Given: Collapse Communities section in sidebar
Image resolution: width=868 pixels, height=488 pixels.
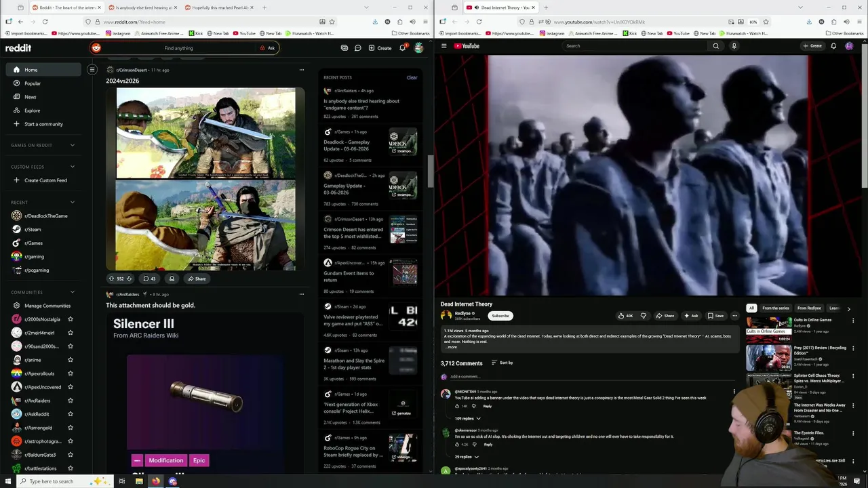Looking at the screenshot, I should [73, 292].
